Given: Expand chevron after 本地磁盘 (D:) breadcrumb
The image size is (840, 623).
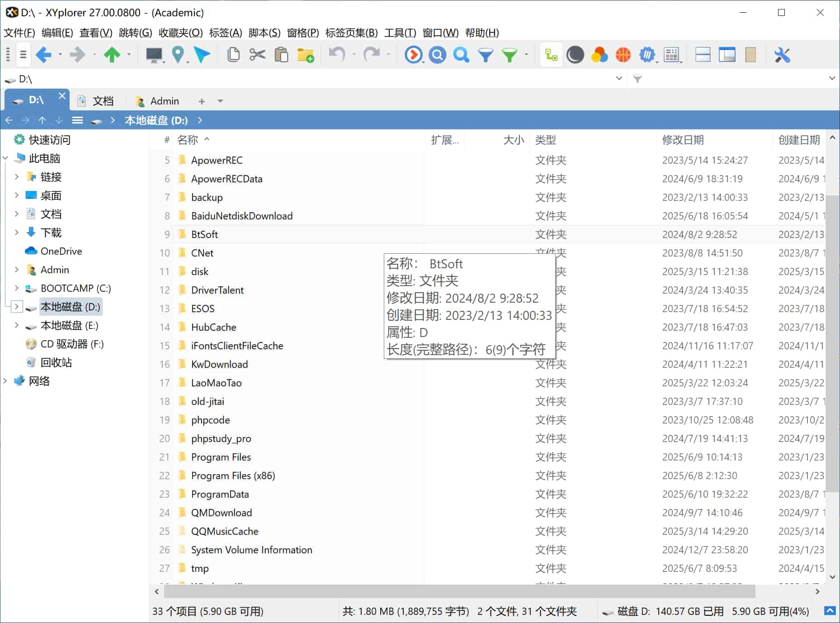Looking at the screenshot, I should [200, 120].
